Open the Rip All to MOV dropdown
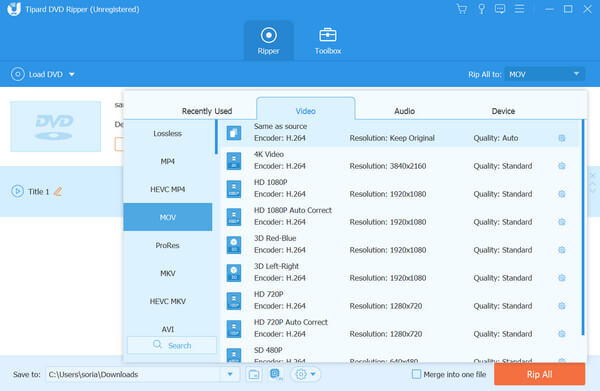Viewport: 600px width, 391px height. tap(544, 74)
